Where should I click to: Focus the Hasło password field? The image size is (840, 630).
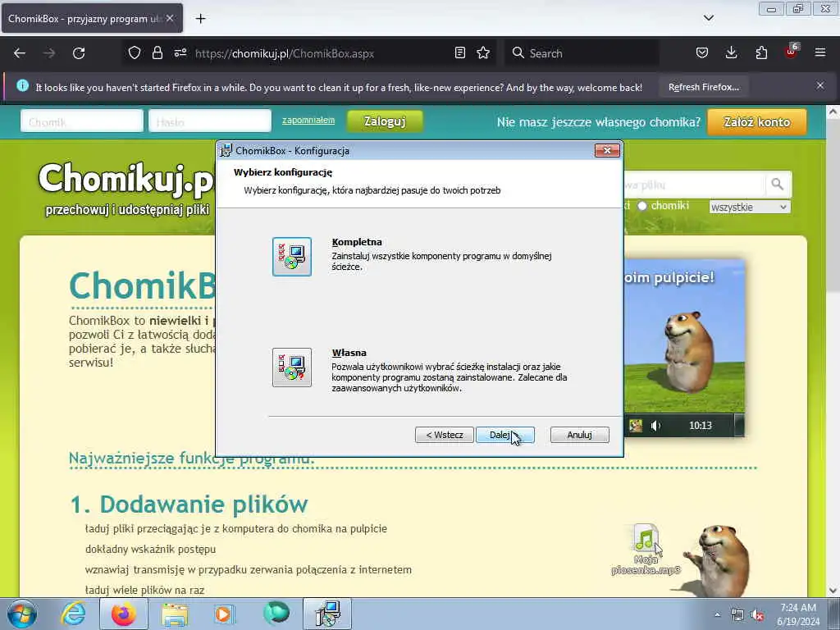pos(209,121)
